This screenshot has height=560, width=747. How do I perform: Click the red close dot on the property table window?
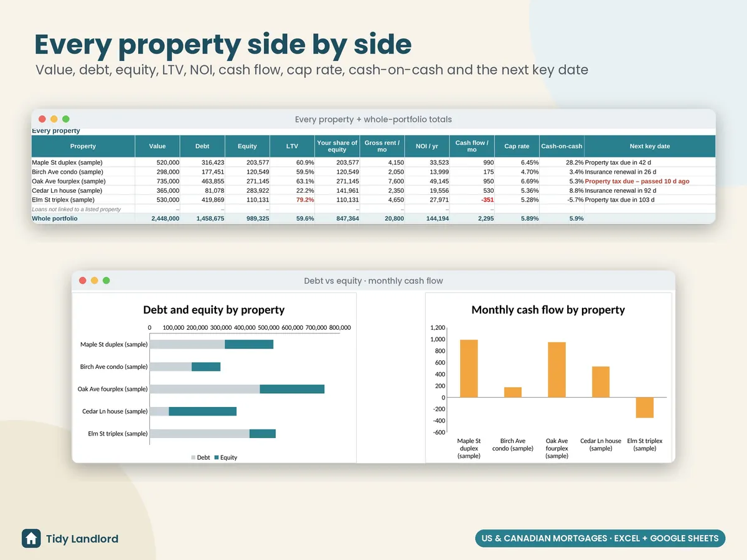(42, 119)
